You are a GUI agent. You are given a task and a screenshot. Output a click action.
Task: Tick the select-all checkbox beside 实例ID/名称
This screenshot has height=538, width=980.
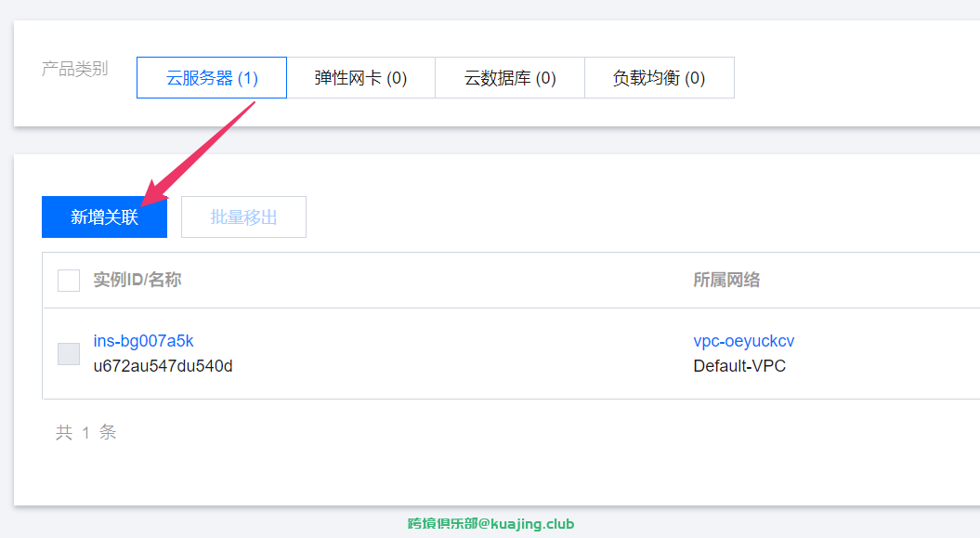[69, 281]
